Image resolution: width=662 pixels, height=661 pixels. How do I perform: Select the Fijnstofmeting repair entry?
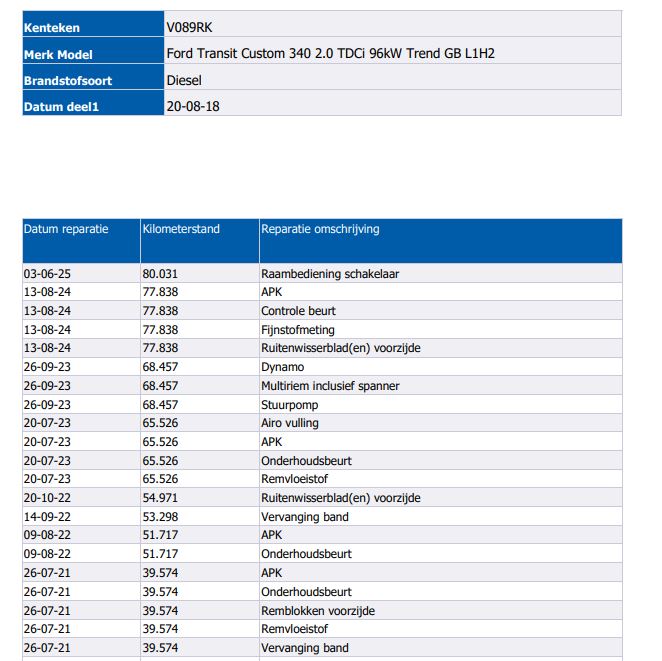tap(297, 330)
